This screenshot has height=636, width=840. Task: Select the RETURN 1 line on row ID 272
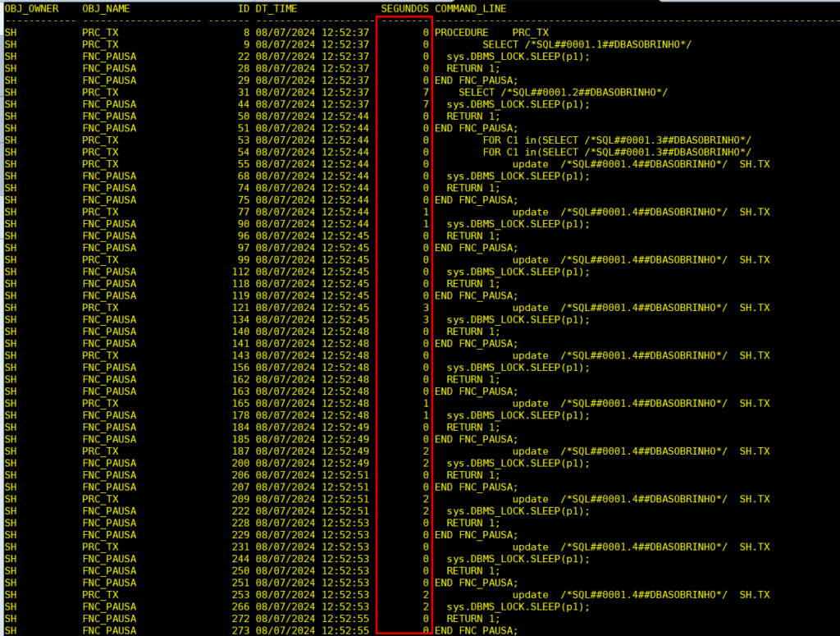point(470,619)
